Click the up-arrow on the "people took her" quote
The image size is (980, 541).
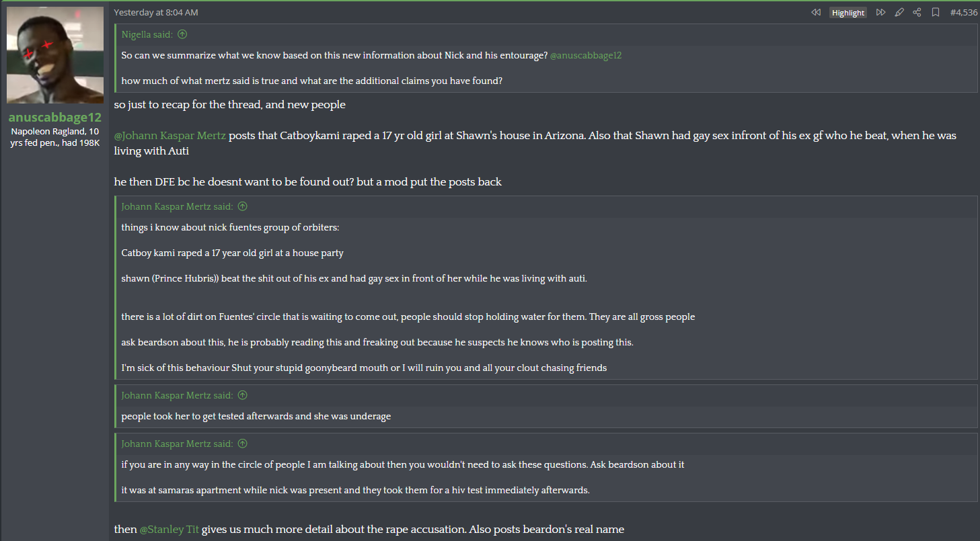243,395
